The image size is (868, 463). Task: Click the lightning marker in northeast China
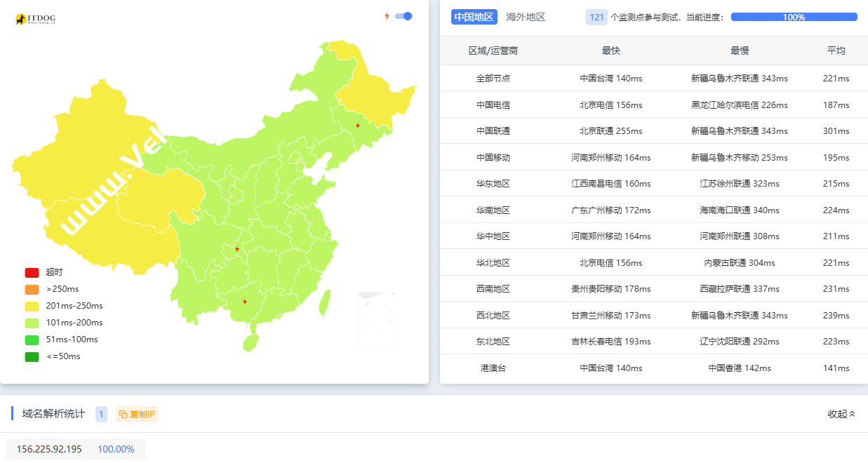click(358, 126)
